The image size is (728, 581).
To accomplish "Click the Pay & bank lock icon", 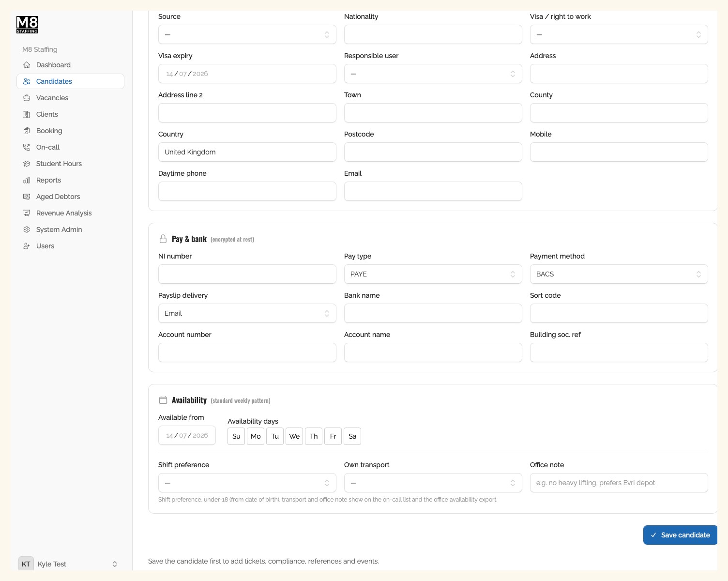I will point(163,239).
